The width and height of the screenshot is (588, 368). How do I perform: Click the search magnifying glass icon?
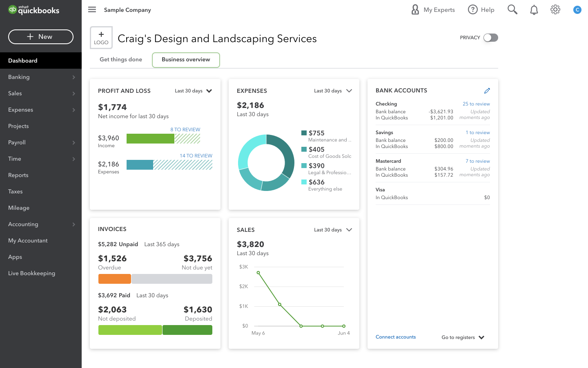coord(512,9)
